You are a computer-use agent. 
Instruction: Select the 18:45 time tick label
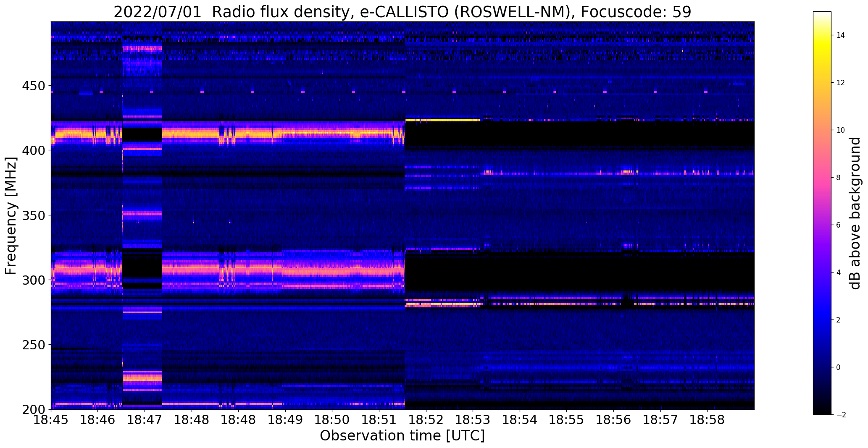click(51, 419)
